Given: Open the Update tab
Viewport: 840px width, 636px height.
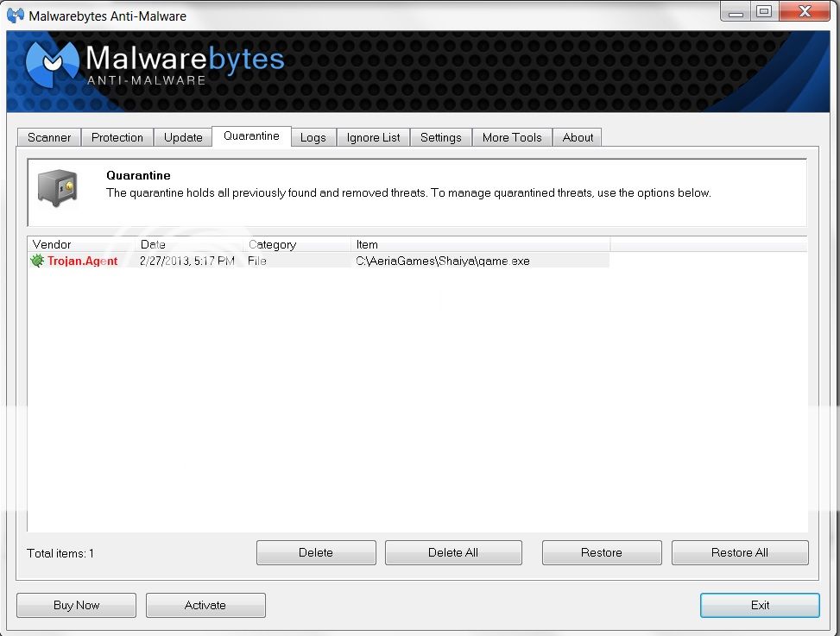Looking at the screenshot, I should tap(183, 137).
